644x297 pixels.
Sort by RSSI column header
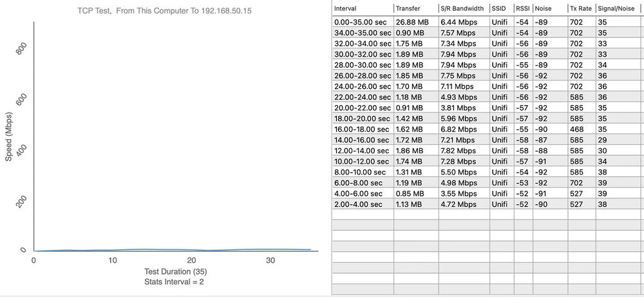(522, 8)
